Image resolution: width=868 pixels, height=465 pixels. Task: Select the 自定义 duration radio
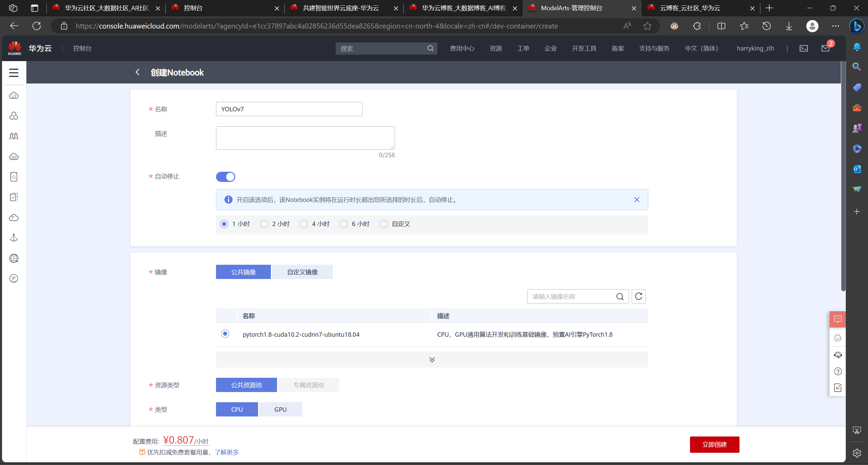pos(384,224)
